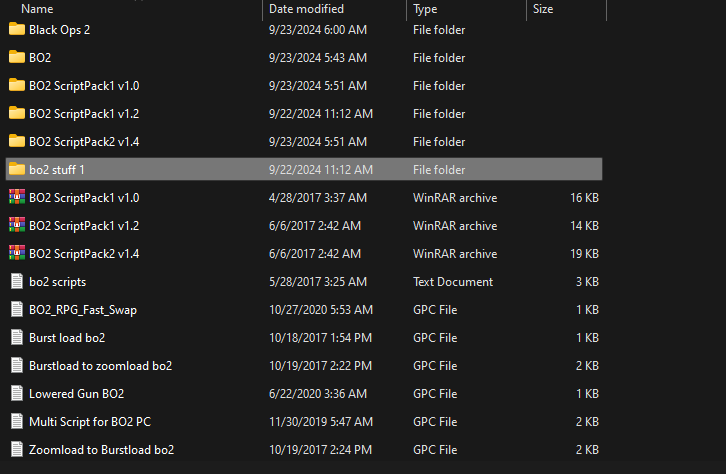Screen dimensions: 726x474
Task: Select the BO2 ScriptPack2 v1.4 folder row
Action: point(304,142)
